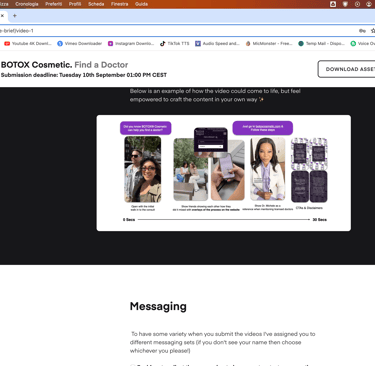Click the BOTOX Cosmetic. Find a Doctor title
This screenshot has width=375, height=366.
coord(64,65)
